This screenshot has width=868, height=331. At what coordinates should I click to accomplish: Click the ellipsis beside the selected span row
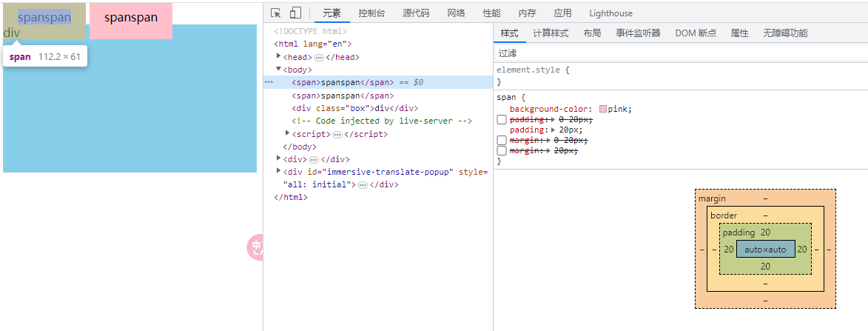[x=269, y=82]
